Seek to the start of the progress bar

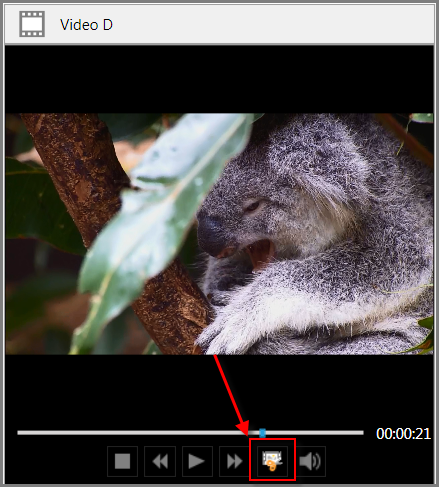pyautogui.click(x=19, y=433)
